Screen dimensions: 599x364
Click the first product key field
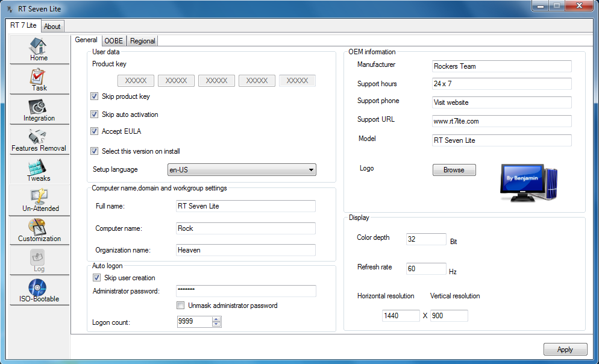[136, 81]
